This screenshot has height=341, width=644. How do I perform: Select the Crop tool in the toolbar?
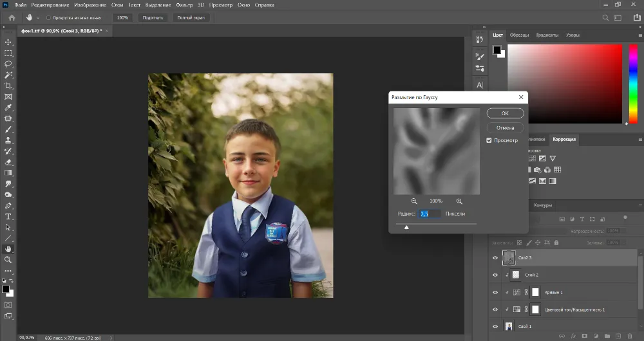click(8, 86)
